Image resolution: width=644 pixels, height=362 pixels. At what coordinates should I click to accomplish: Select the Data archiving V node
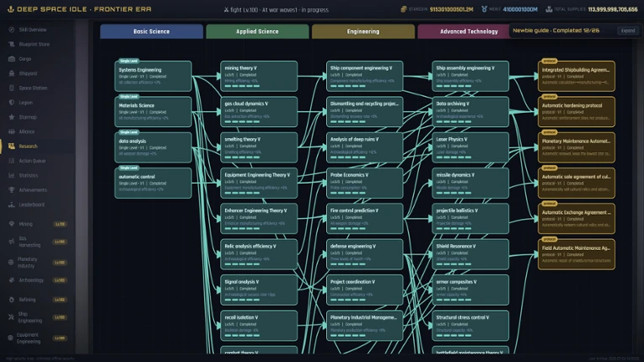pos(470,111)
